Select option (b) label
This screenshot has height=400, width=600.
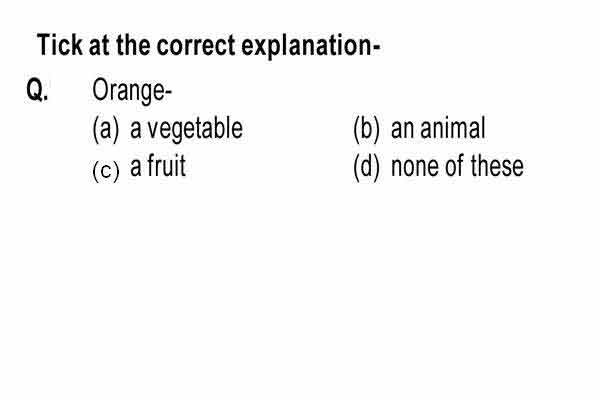(367, 129)
